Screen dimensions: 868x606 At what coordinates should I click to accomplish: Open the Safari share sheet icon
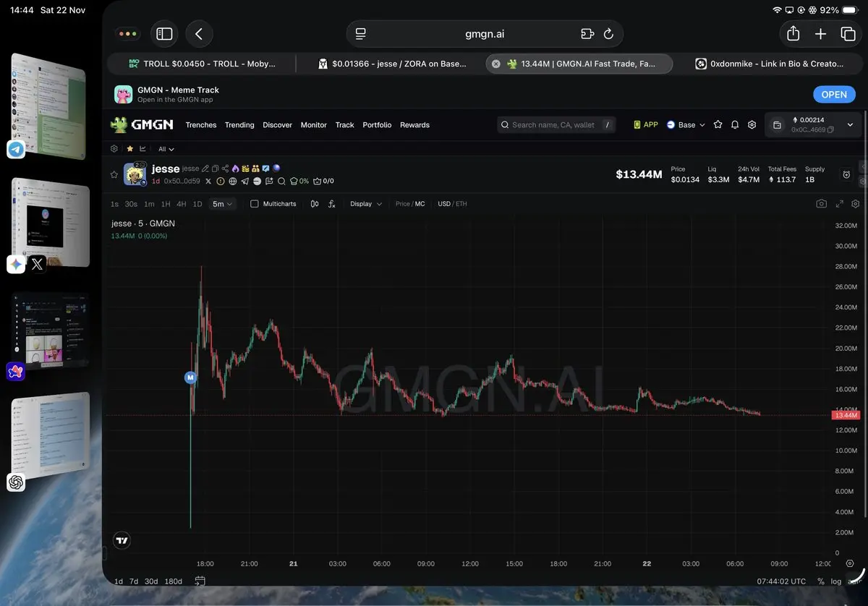(x=793, y=34)
